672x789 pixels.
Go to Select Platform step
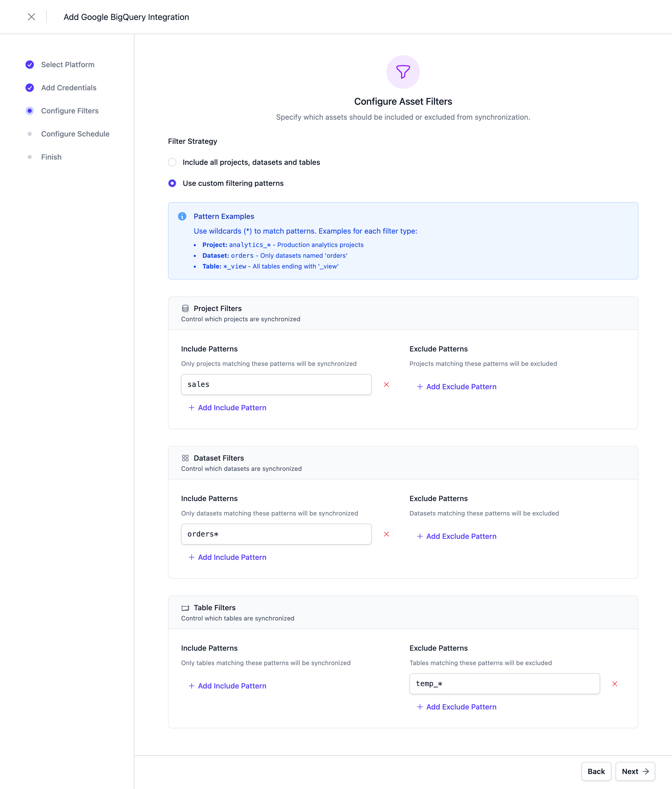(x=67, y=65)
